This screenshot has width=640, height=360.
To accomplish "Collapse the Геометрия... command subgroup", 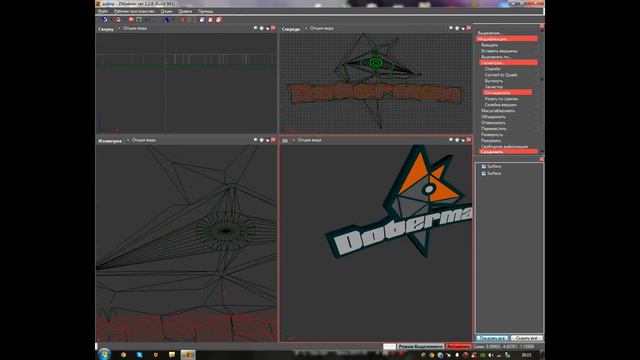I will 508,63.
